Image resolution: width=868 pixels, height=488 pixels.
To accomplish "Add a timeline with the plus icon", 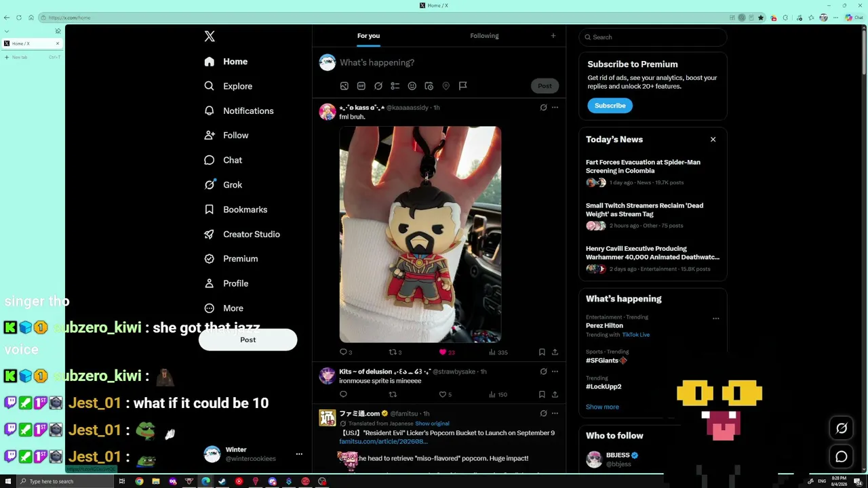I will click(x=553, y=36).
